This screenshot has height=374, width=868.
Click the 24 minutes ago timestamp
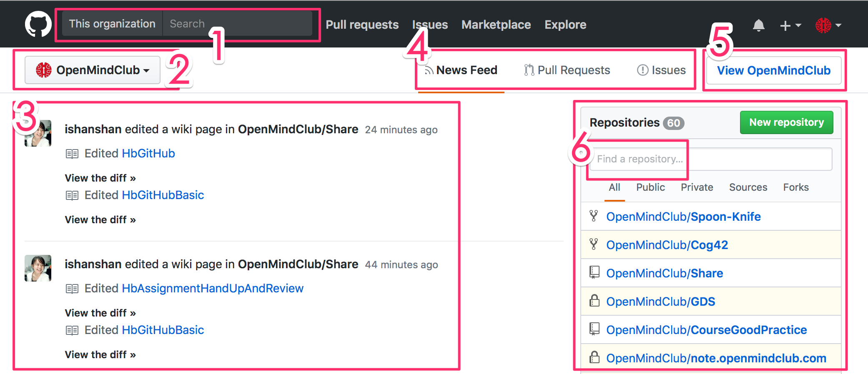(401, 130)
